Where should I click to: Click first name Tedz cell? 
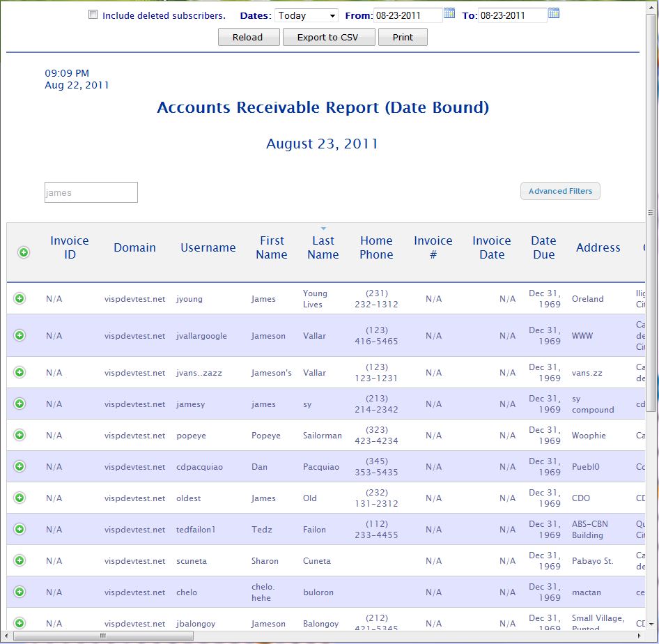261,530
